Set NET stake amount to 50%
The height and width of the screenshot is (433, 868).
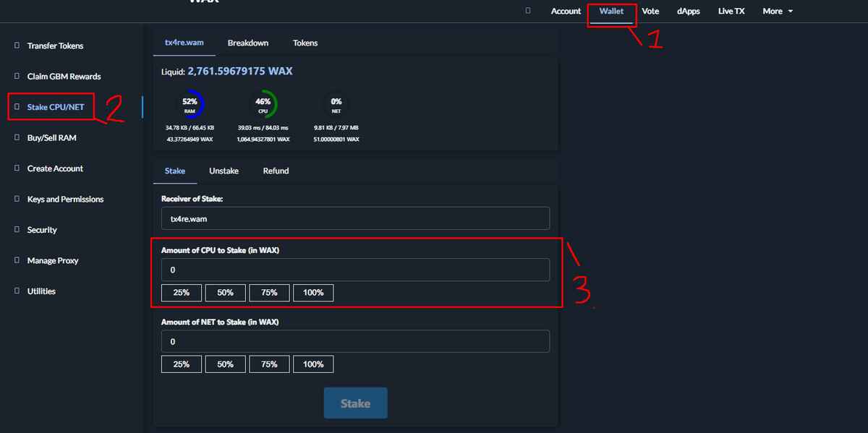tap(226, 364)
